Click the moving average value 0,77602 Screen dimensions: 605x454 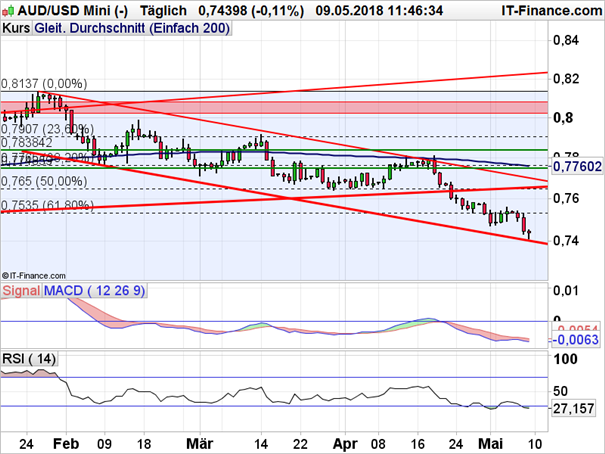coord(577,167)
